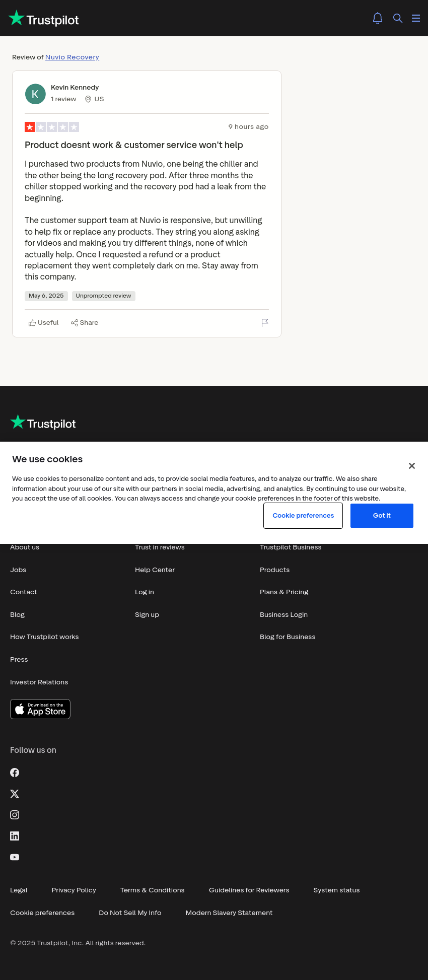Click the Unprompted review tag
This screenshot has height=980, width=428.
click(x=104, y=296)
